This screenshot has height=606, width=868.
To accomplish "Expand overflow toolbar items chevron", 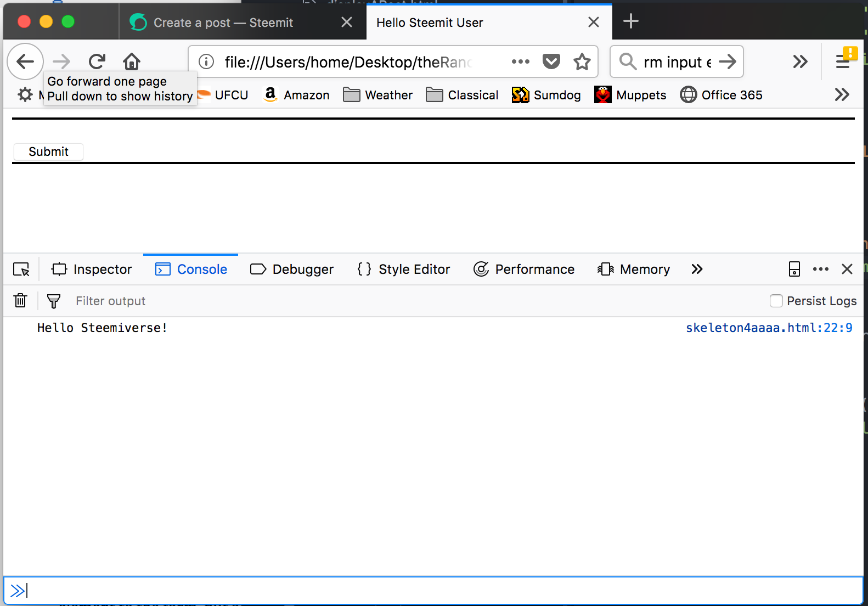I will 801,61.
